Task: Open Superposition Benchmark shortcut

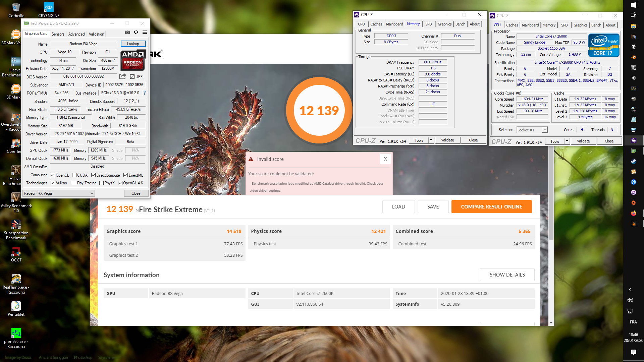Action: click(16, 230)
